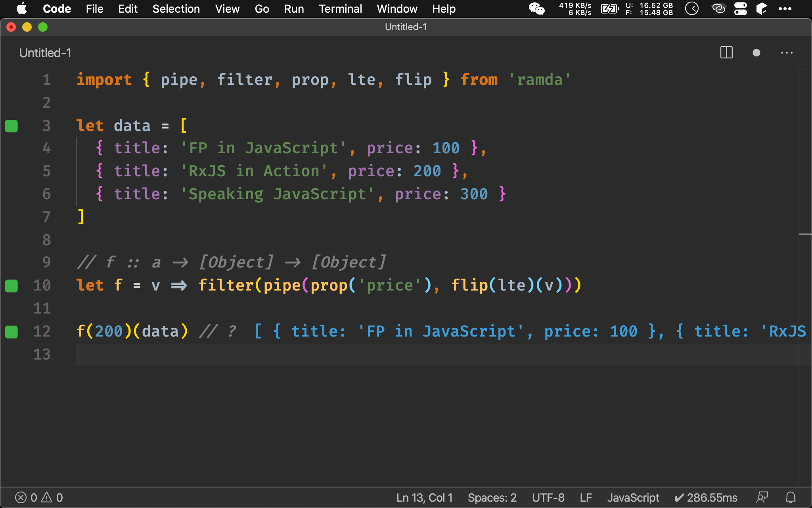Click the battery charging icon
812x508 pixels.
[x=610, y=9]
